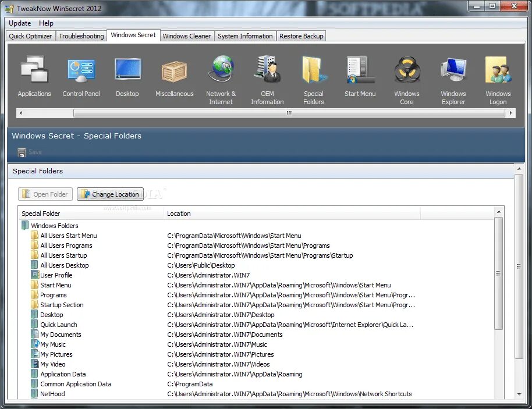Viewport: 532px width, 409px height.
Task: Click location C:\Users\Public\Desktop
Action: pyautogui.click(x=201, y=265)
